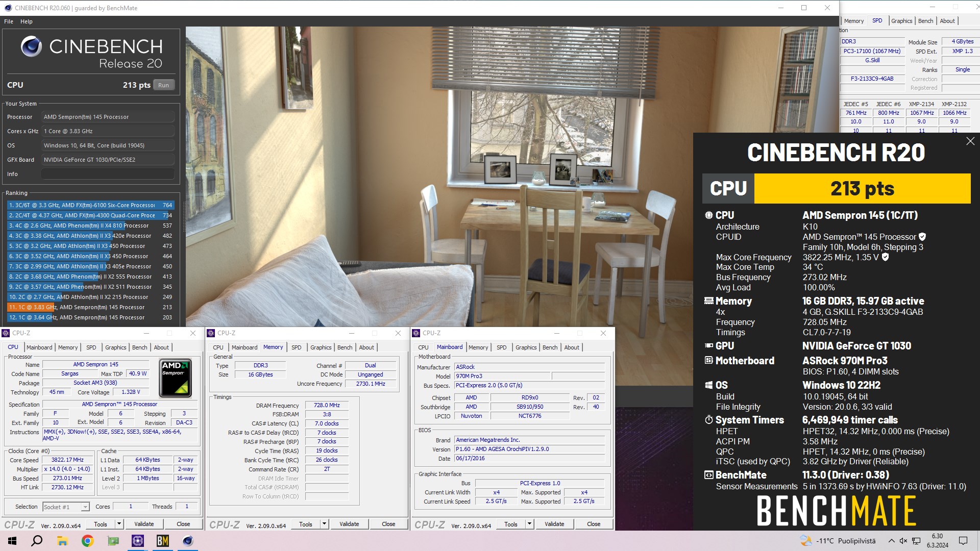Viewport: 980px width, 551px height.
Task: Click Cinebench title bar app icon
Action: (8, 8)
